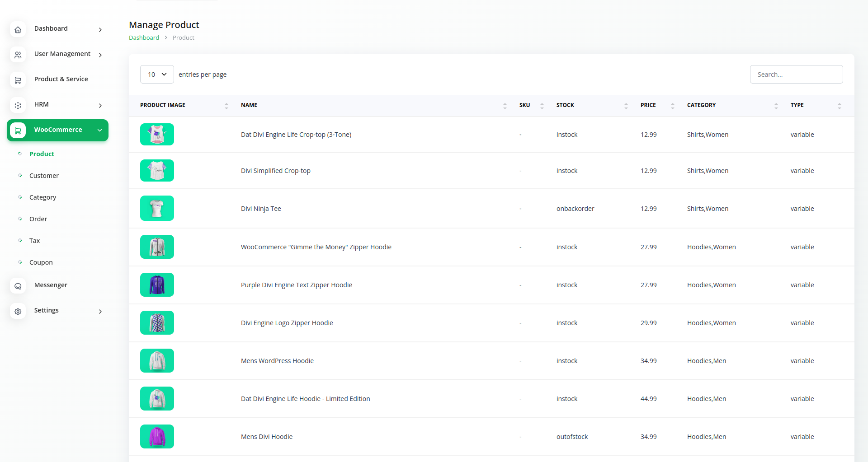Screen dimensions: 868x462
Task: Click the Product & Service cart icon
Action: (18, 80)
